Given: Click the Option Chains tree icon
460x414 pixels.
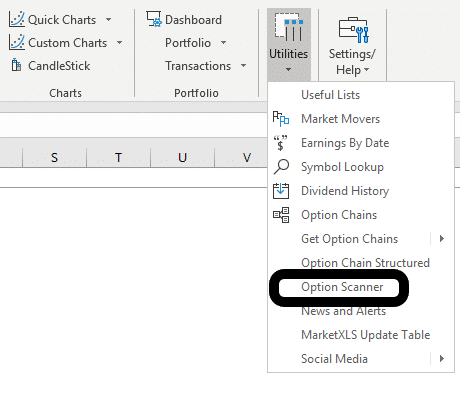Looking at the screenshot, I should [x=281, y=215].
